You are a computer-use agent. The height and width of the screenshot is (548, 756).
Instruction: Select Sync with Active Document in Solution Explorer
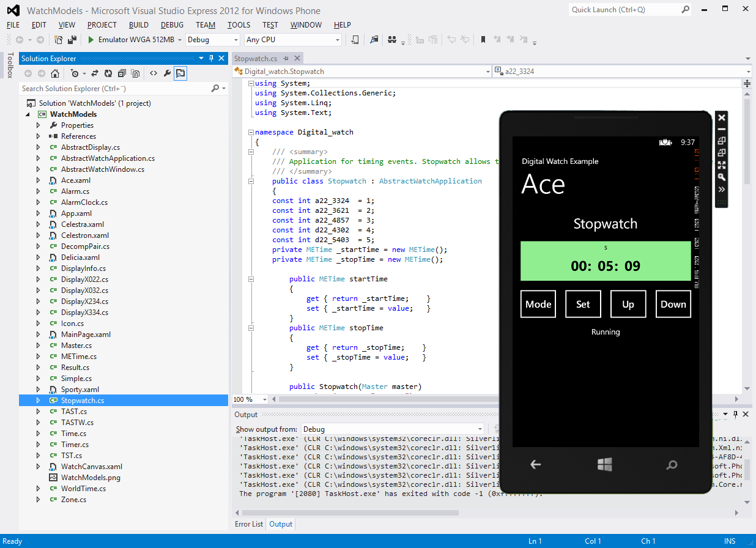94,73
